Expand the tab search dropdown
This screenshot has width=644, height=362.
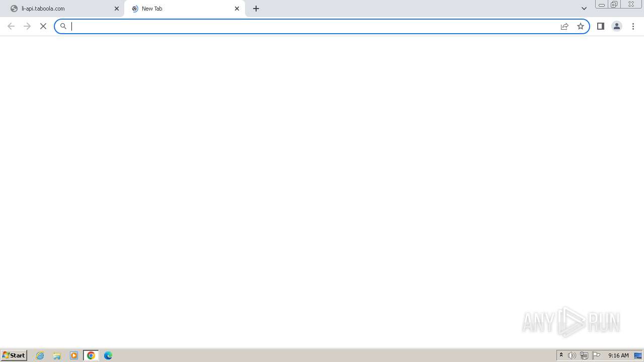(x=584, y=9)
